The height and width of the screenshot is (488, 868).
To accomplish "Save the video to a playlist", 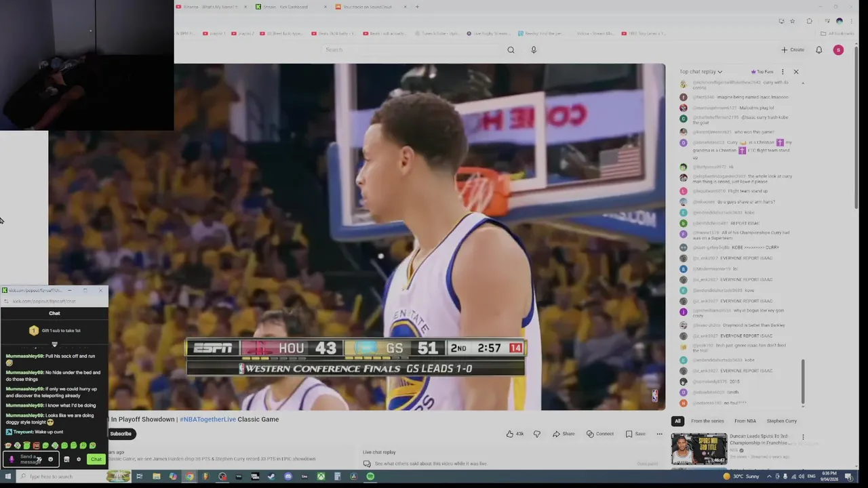I will (x=635, y=434).
